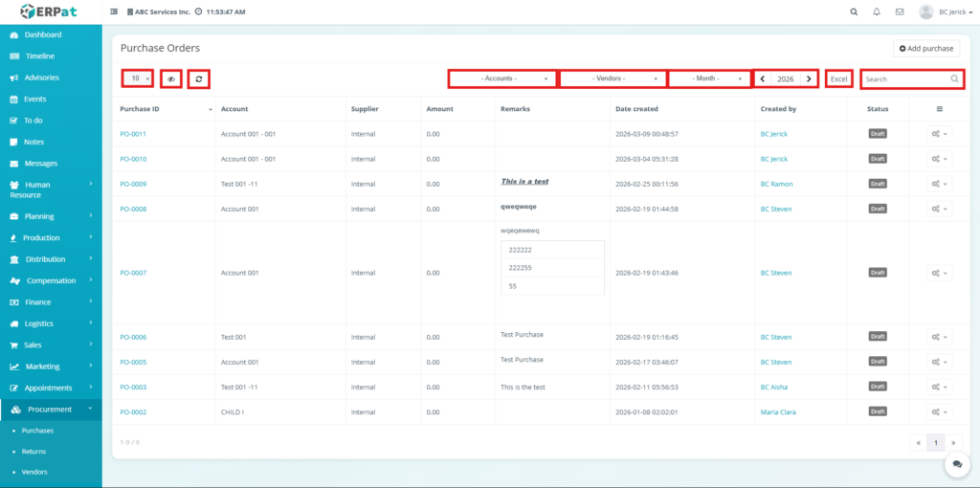Open the Month filter dropdown
The height and width of the screenshot is (488, 980).
coord(709,78)
